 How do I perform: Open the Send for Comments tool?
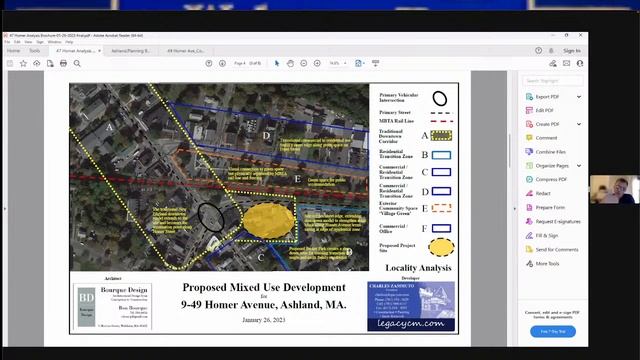557,249
